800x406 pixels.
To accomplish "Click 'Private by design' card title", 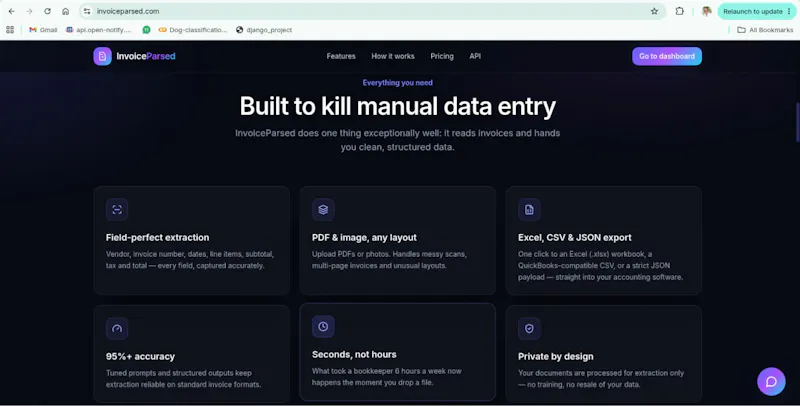I will (x=556, y=357).
